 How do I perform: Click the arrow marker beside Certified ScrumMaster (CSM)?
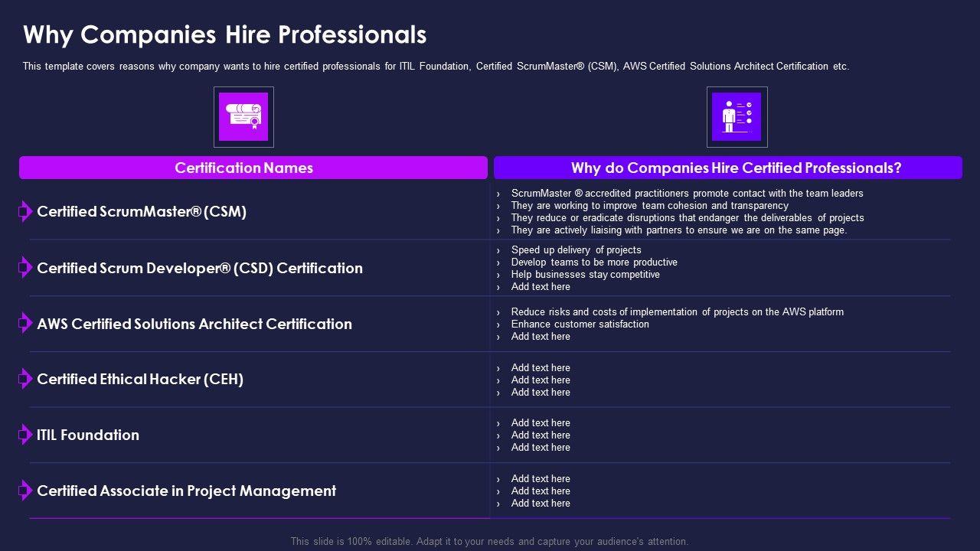(25, 211)
